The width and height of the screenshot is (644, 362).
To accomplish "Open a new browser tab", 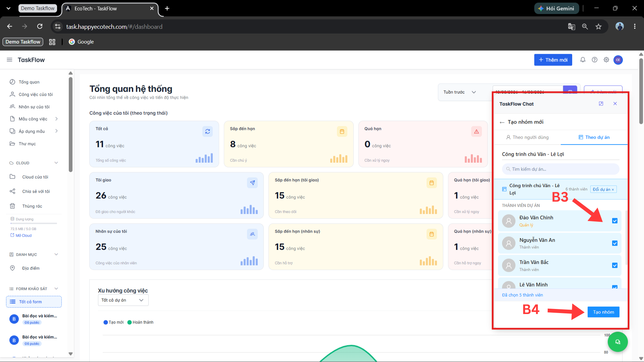I will click(167, 8).
